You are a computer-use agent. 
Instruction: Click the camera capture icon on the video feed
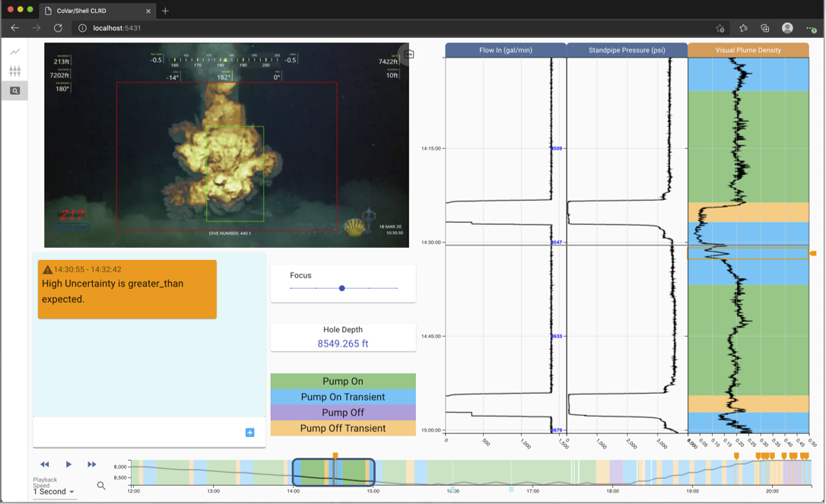click(x=408, y=55)
